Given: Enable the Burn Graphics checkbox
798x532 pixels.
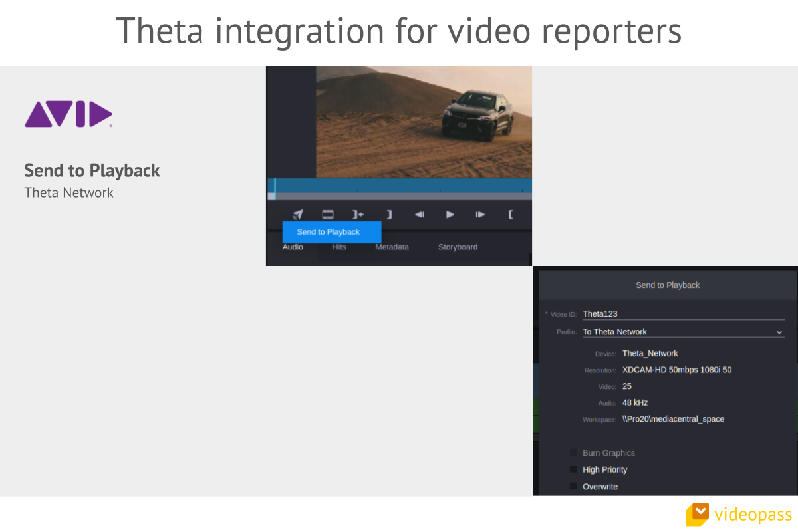Looking at the screenshot, I should tap(573, 453).
